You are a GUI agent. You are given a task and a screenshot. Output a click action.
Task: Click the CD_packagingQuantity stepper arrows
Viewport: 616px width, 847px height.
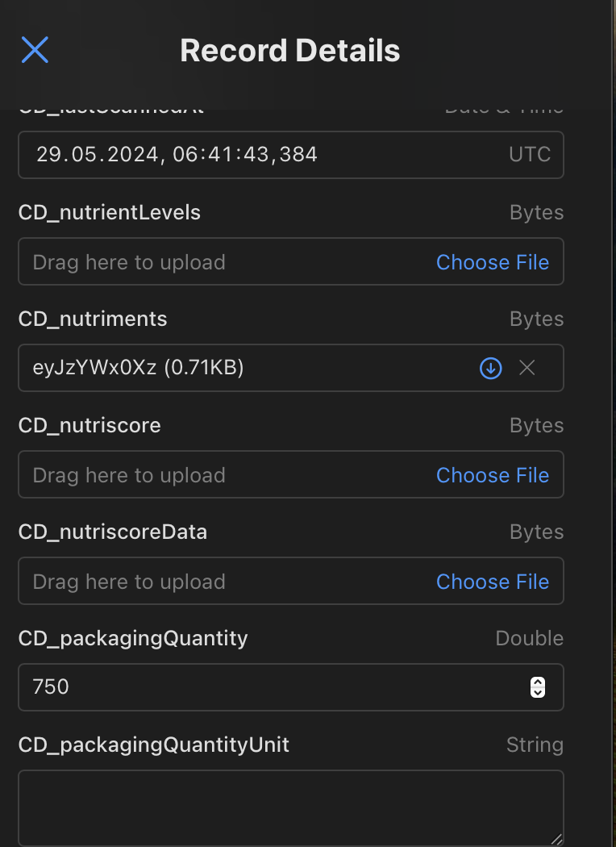pos(538,687)
